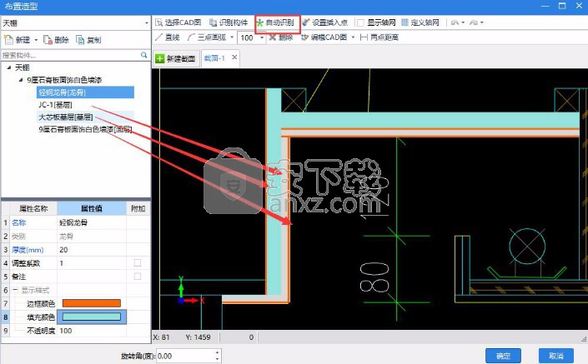Image resolution: width=588 pixels, height=364 pixels.
Task: Click the 属性名称 column header
Action: coord(33,208)
